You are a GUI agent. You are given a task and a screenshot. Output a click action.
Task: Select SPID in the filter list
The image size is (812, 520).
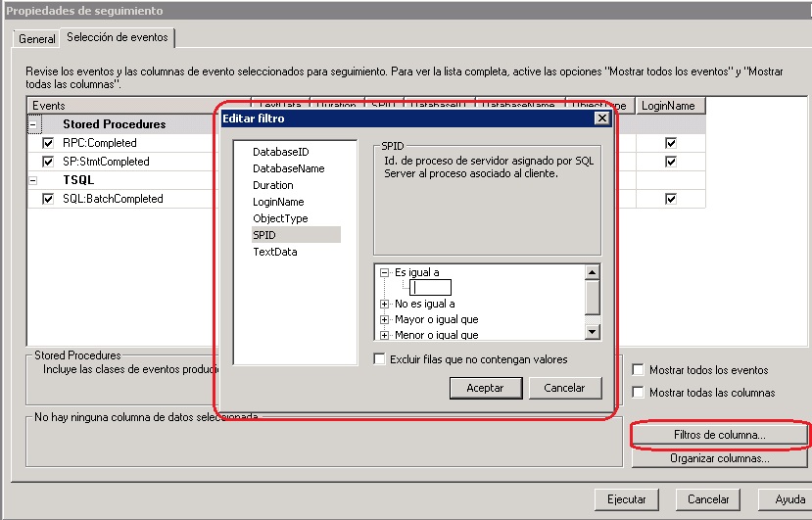[296, 235]
